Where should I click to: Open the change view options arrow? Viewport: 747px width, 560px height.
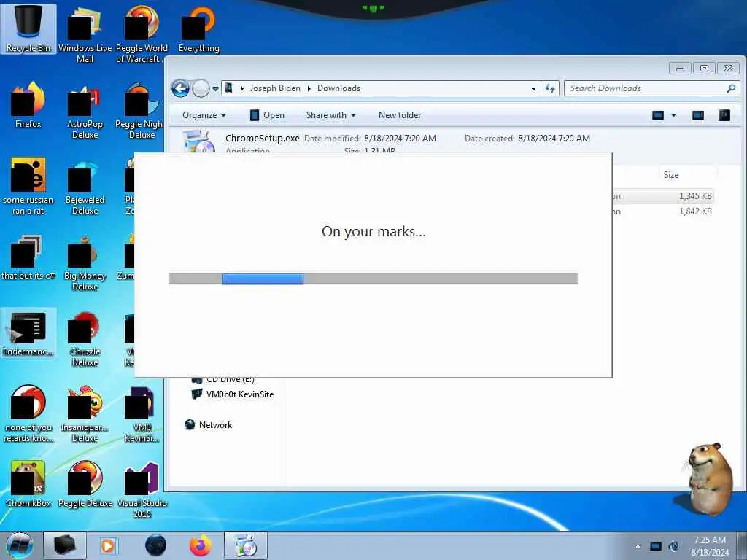(x=673, y=114)
